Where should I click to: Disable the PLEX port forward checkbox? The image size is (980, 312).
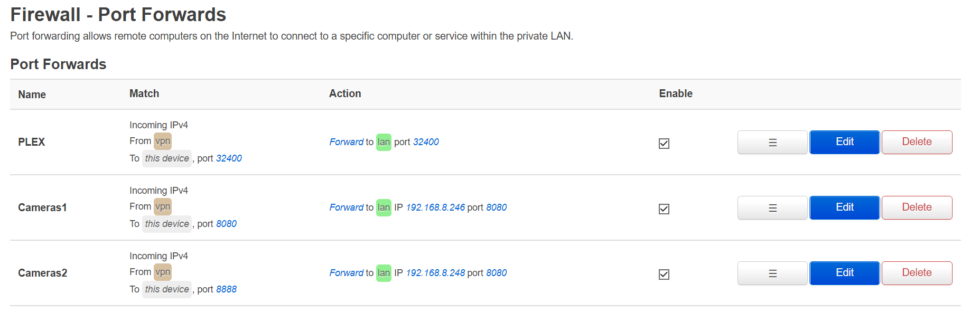[x=664, y=143]
